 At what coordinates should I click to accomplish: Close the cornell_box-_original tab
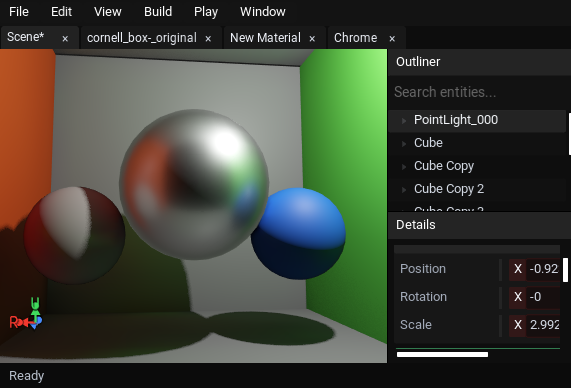[208, 39]
